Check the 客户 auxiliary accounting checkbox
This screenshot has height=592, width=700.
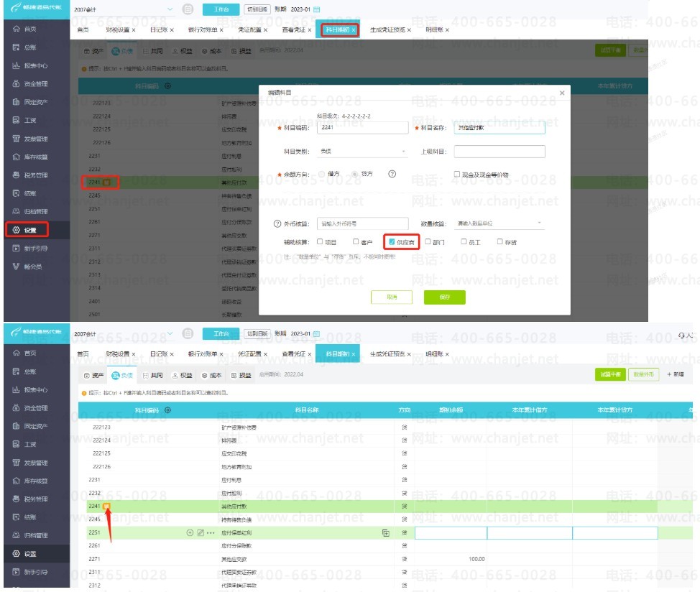[x=356, y=242]
